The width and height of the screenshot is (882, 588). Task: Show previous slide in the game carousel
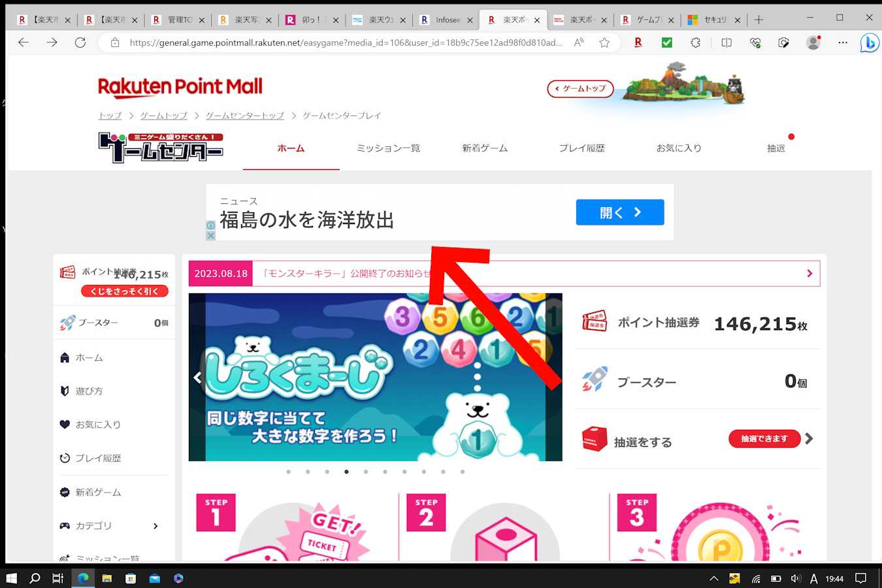pos(197,377)
